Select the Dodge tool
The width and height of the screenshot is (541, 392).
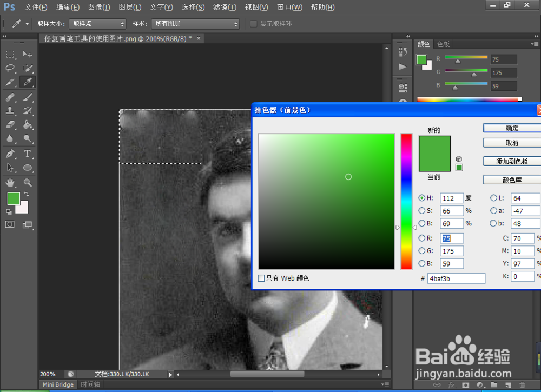click(27, 138)
